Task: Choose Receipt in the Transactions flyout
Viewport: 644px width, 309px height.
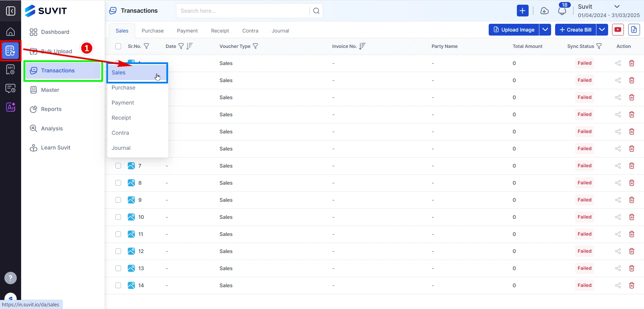Action: [137, 118]
